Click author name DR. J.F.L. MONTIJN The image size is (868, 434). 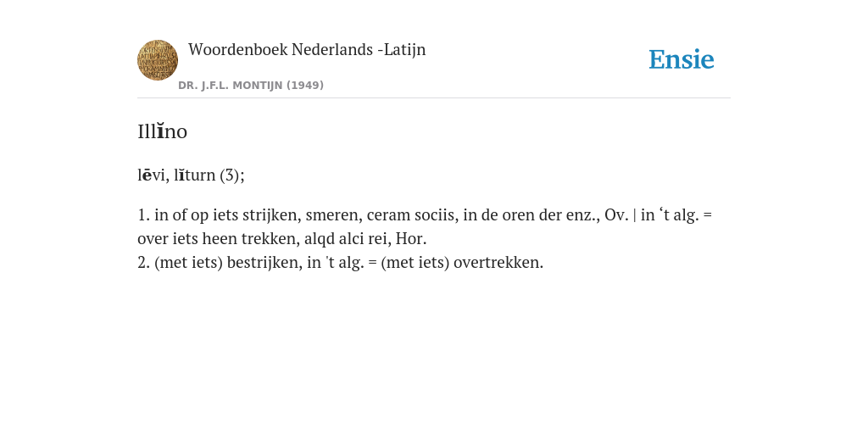231,86
